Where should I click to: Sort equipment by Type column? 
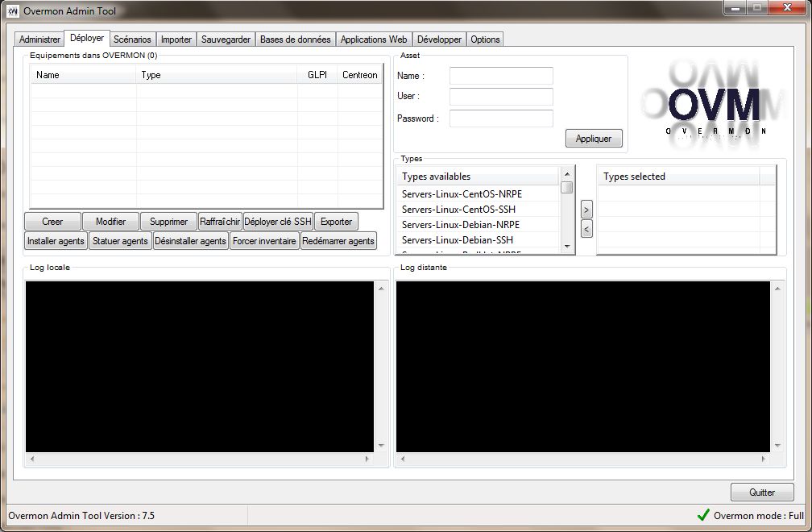[217, 75]
